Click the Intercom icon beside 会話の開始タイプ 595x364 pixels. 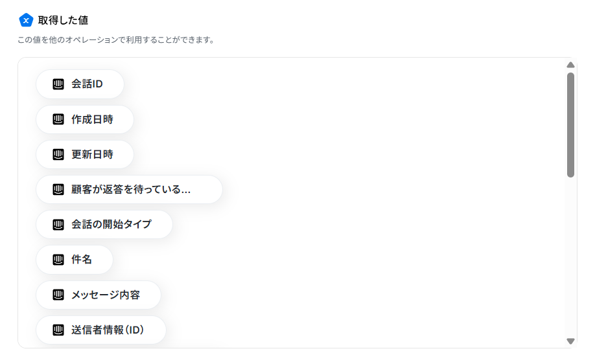[x=58, y=225]
